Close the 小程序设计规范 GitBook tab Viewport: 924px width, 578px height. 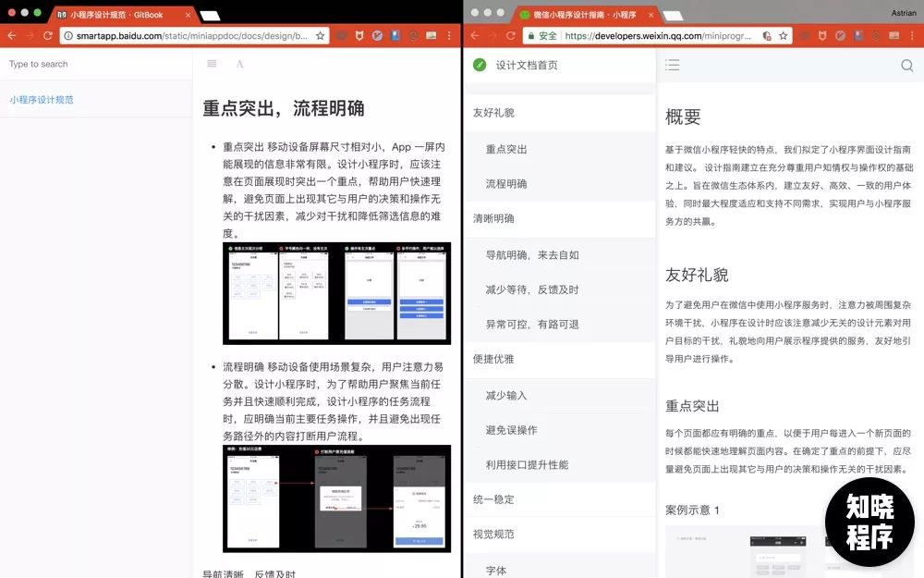[x=188, y=14]
